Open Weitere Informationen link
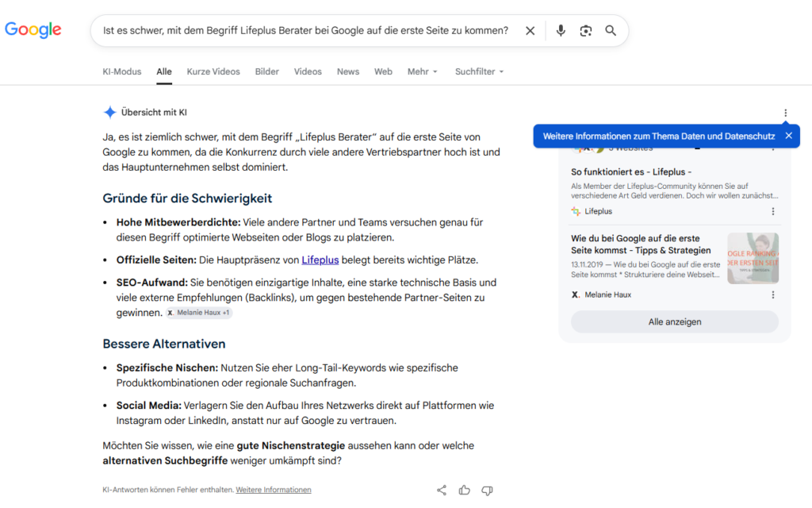The image size is (812, 508). tap(274, 490)
